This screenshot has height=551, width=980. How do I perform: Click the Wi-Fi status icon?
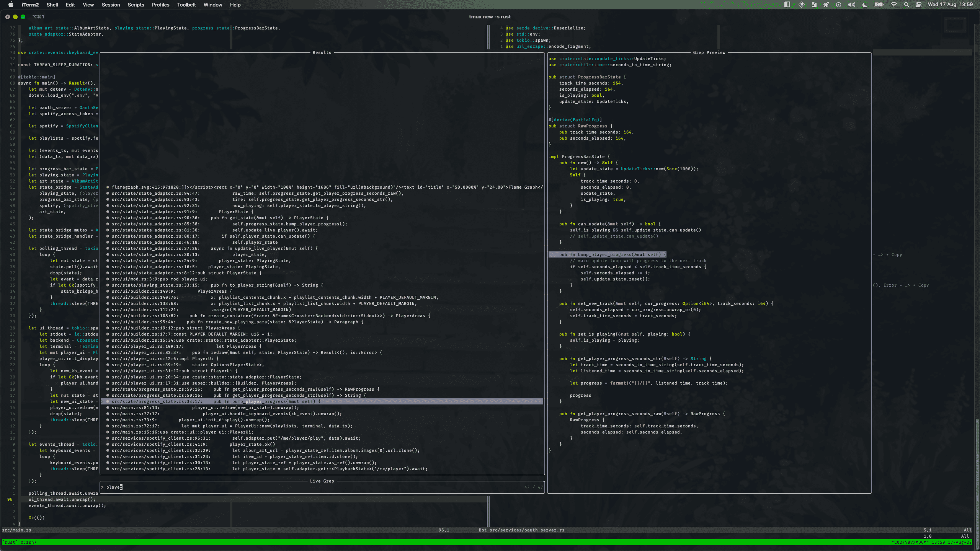[x=893, y=5]
